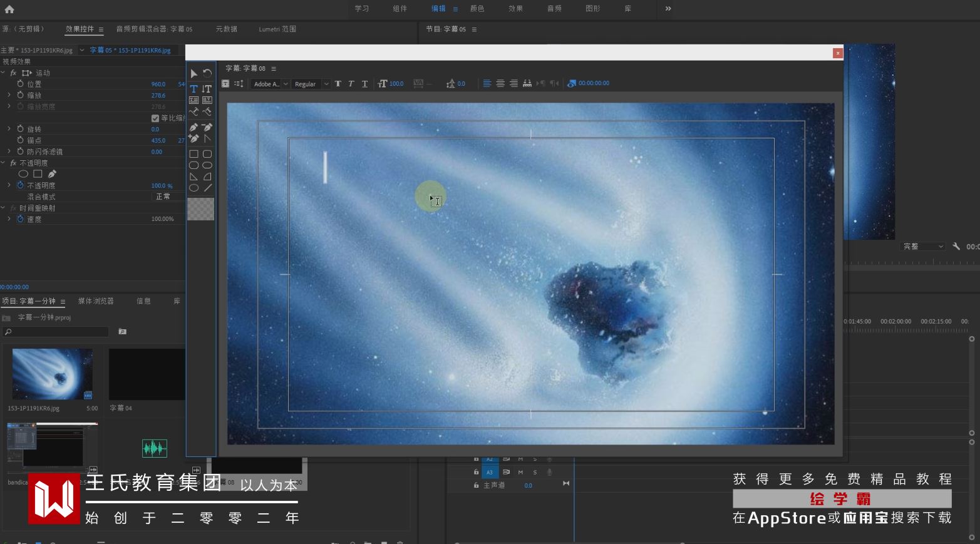Open the 完整 playback resolution dropdown
The width and height of the screenshot is (980, 544).
[x=923, y=247]
